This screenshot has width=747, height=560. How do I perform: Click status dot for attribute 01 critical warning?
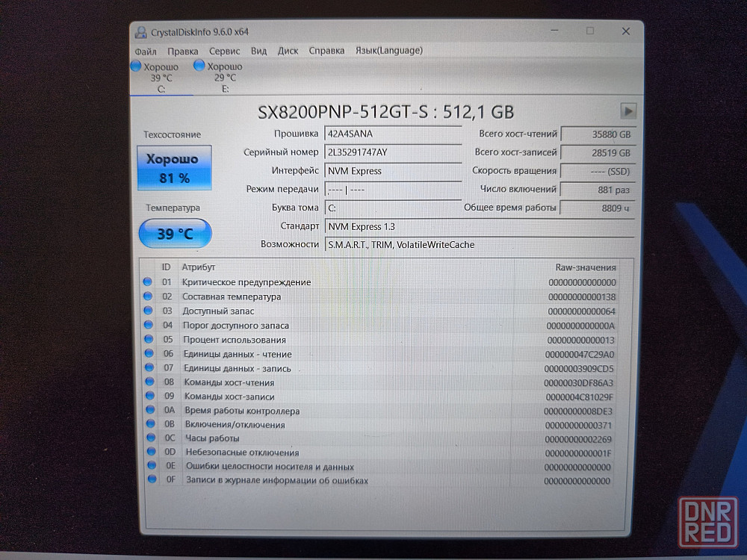point(148,282)
